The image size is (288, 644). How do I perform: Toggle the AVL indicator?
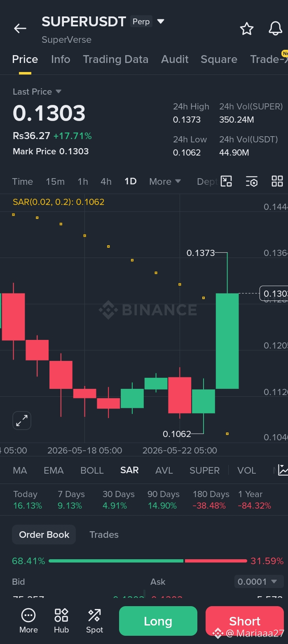click(x=164, y=470)
